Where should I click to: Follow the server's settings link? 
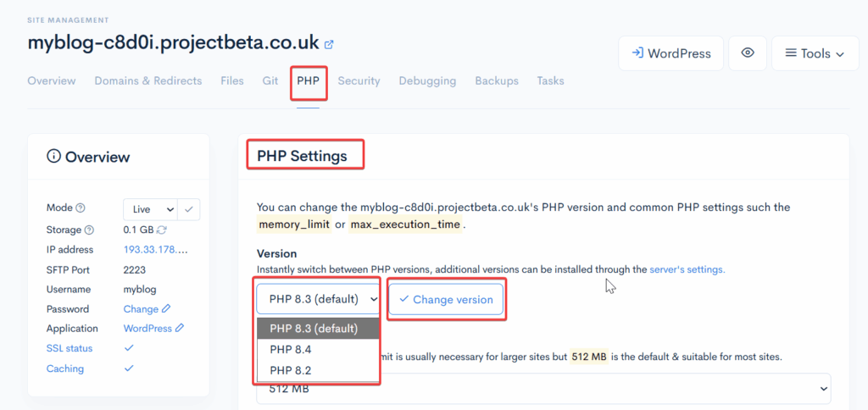click(687, 269)
